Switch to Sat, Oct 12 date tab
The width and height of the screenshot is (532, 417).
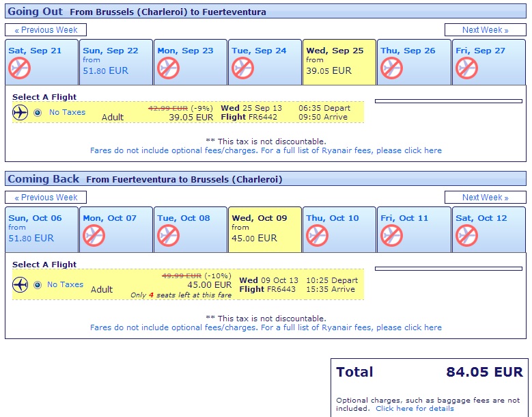(x=489, y=230)
